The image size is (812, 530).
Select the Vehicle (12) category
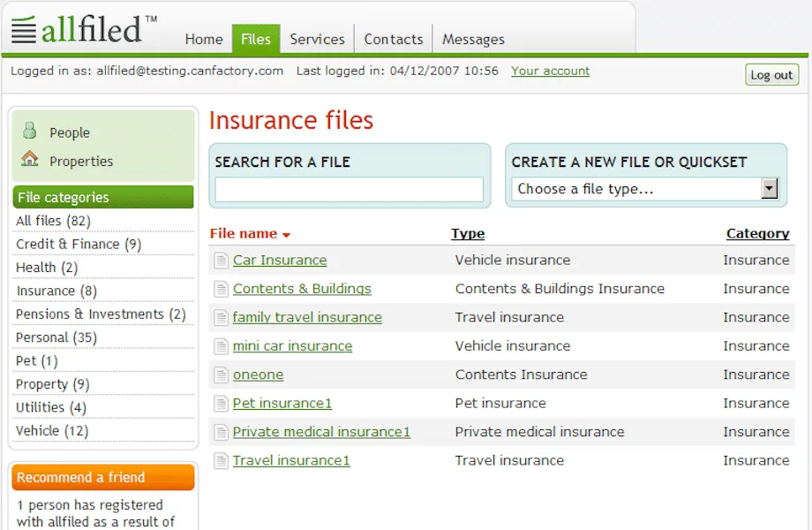pyautogui.click(x=52, y=431)
